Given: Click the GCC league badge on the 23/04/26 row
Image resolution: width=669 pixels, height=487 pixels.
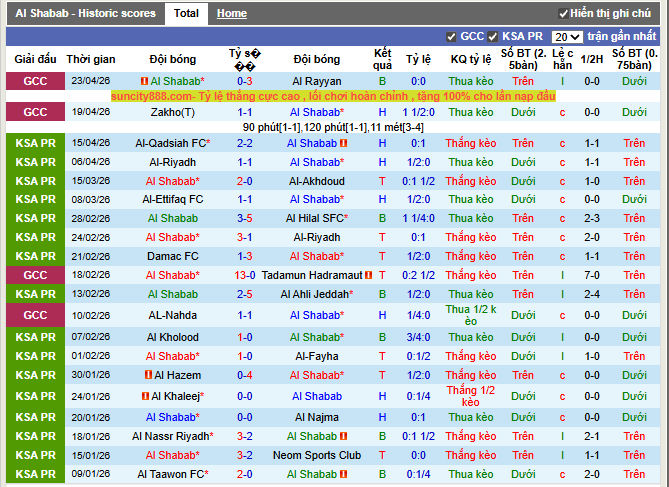Looking at the screenshot, I should pos(35,81).
